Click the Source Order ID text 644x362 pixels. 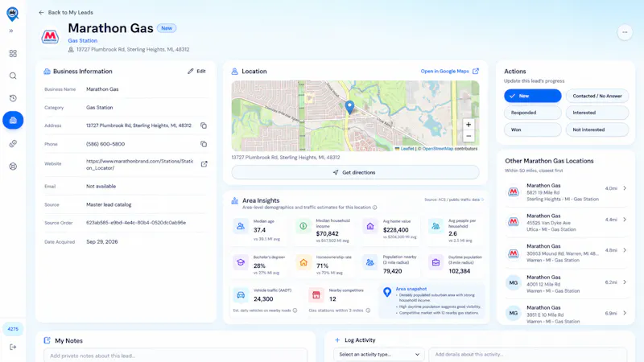pos(136,223)
